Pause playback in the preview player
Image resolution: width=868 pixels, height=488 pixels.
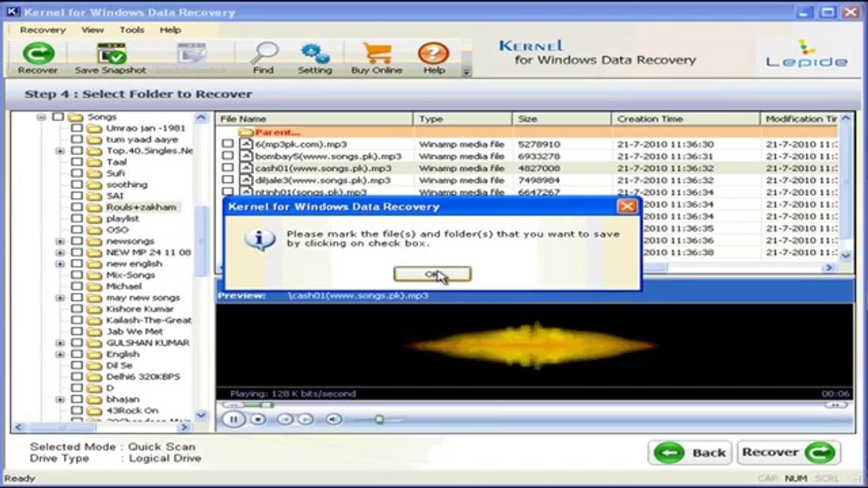pos(234,419)
